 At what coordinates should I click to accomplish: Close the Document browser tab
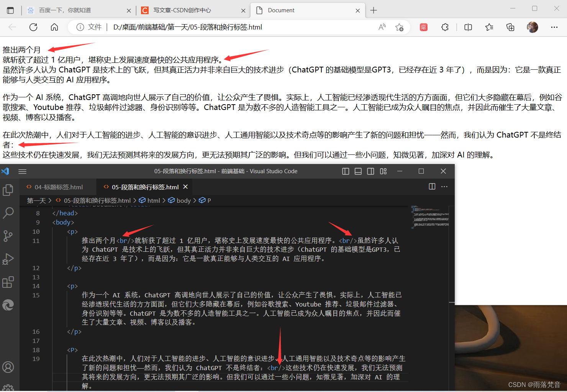(x=358, y=11)
